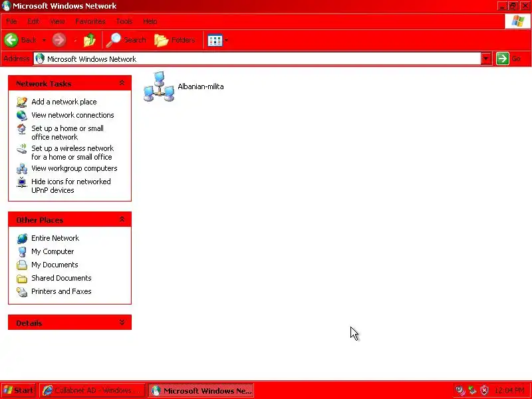Open Entire Network link
Viewport: 532px width, 399px height.
point(55,238)
